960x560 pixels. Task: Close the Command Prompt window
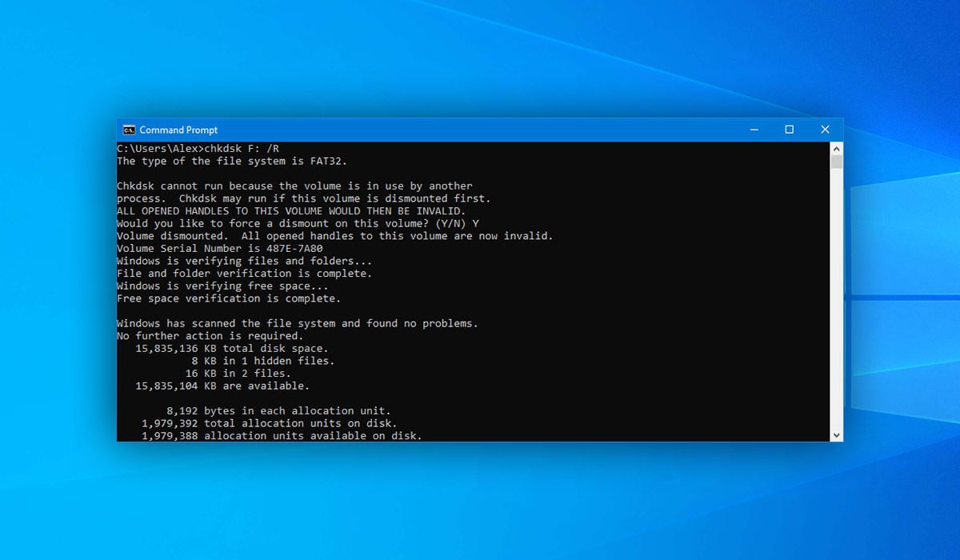(x=825, y=130)
